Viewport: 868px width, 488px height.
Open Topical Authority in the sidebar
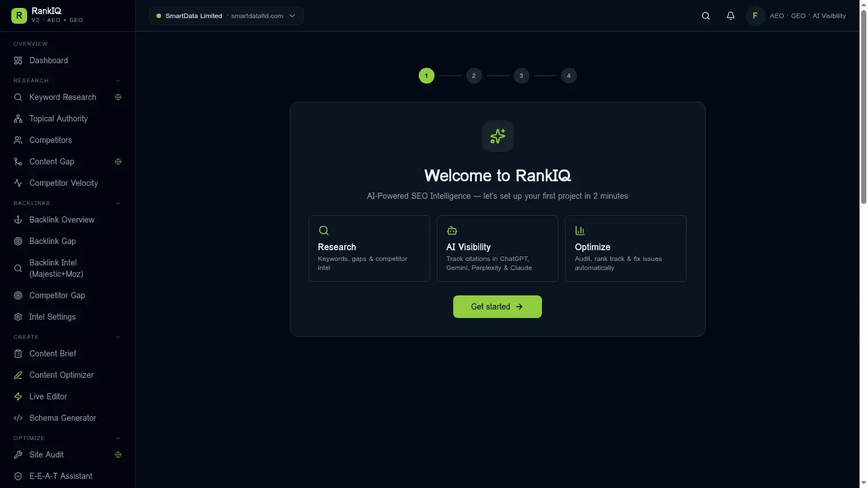(68, 119)
